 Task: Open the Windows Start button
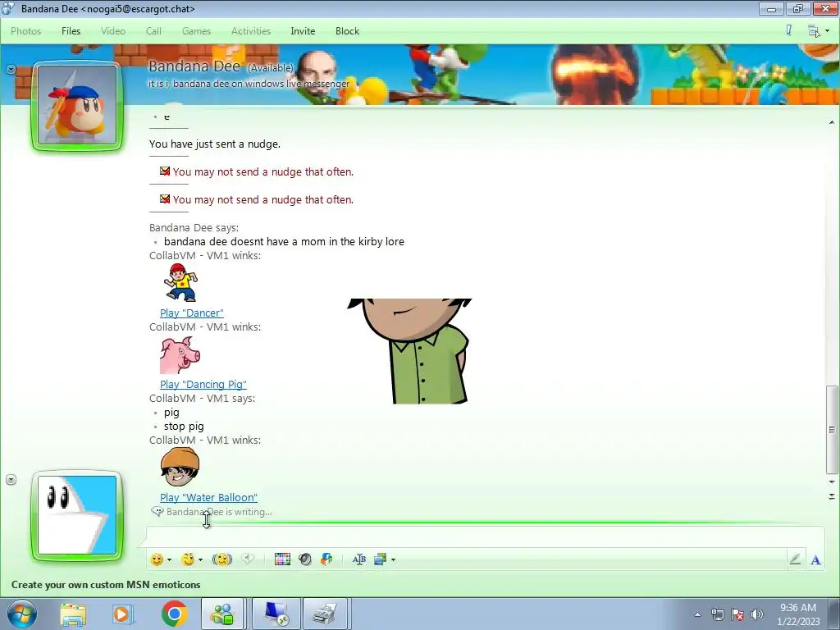22,614
